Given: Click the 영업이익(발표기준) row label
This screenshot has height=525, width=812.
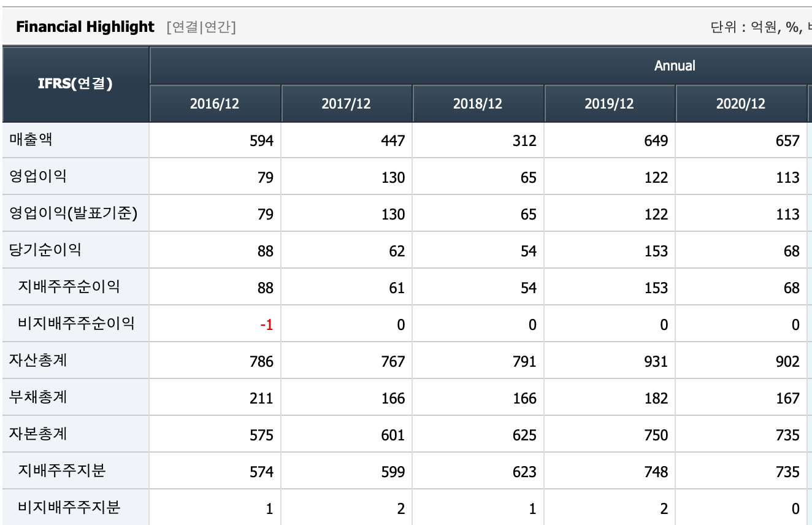Looking at the screenshot, I should pyautogui.click(x=73, y=213).
